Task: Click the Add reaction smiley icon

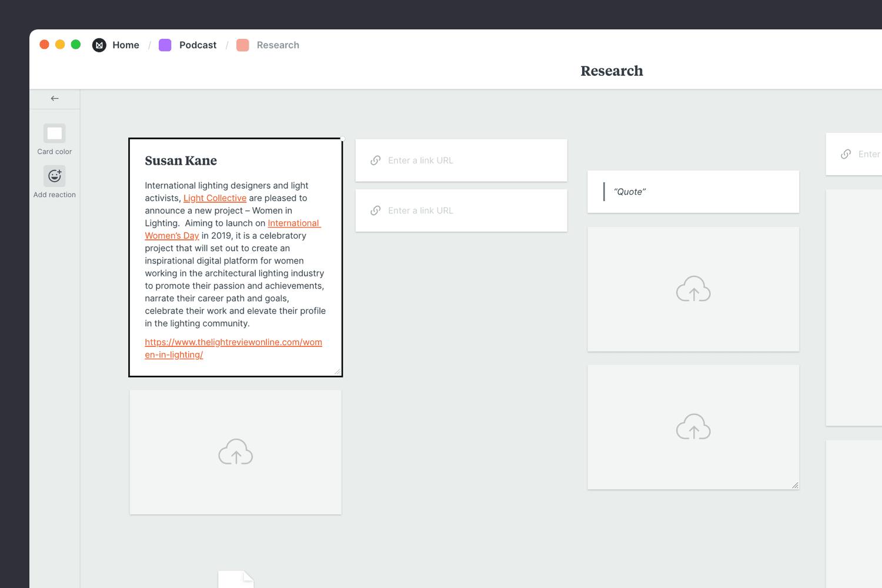Action: (55, 176)
